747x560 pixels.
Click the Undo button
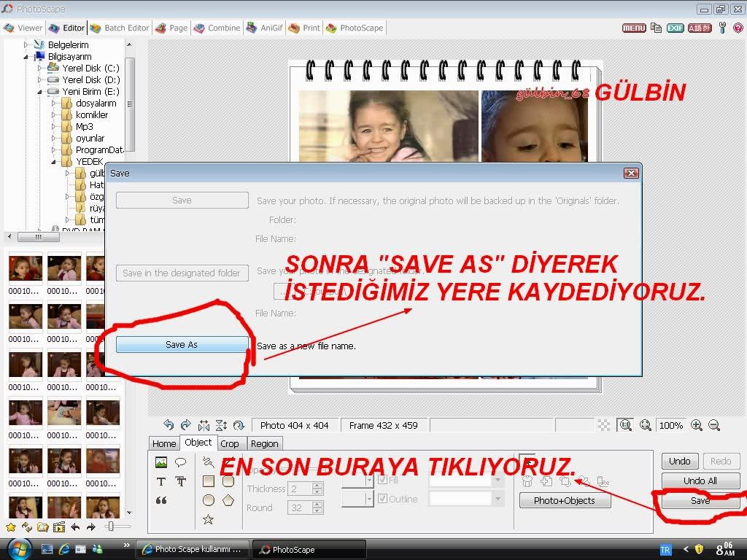tap(680, 461)
